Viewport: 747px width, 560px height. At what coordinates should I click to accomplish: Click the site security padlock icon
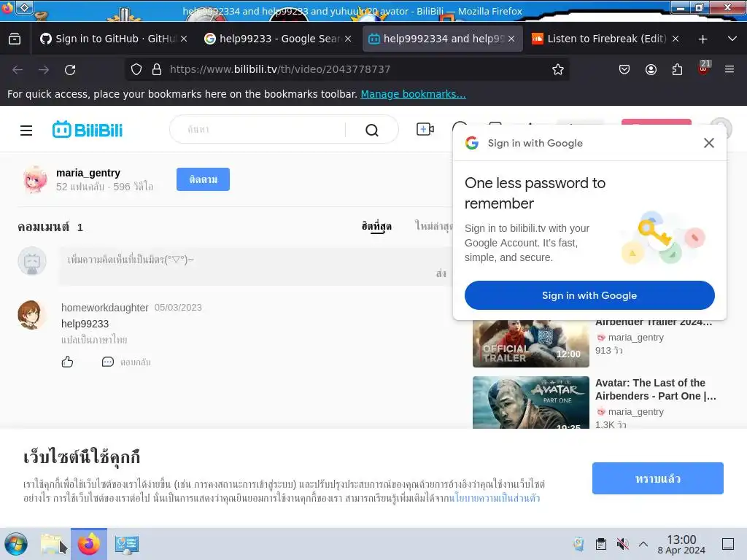[x=157, y=69]
